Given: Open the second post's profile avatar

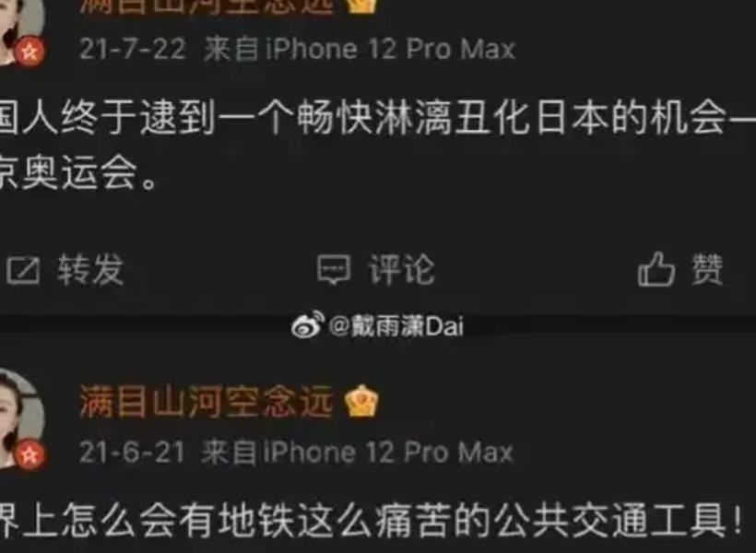Looking at the screenshot, I should point(20,418).
